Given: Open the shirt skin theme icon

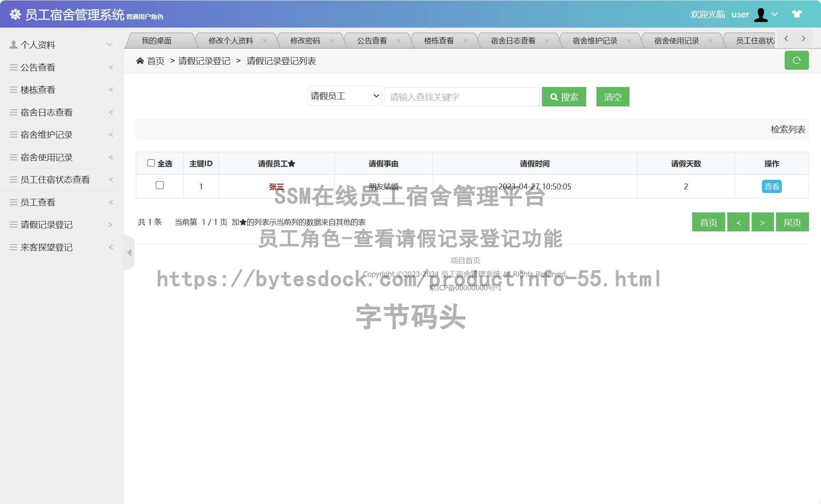Looking at the screenshot, I should (797, 14).
